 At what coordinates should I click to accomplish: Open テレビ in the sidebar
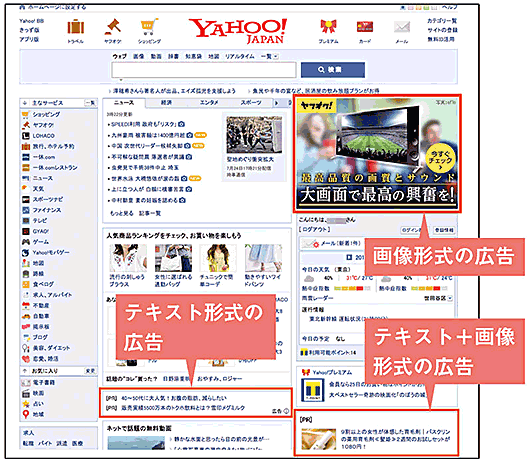coord(40,221)
